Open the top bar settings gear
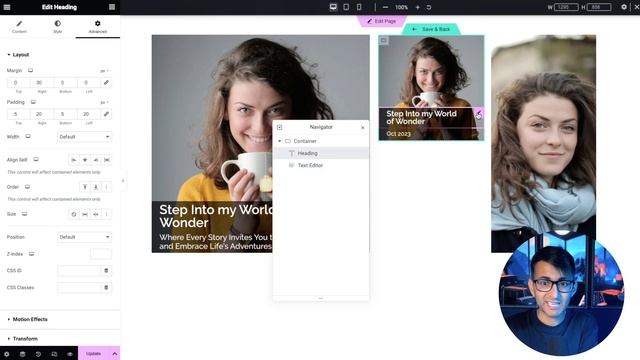This screenshot has width=640, height=360. click(x=624, y=7)
